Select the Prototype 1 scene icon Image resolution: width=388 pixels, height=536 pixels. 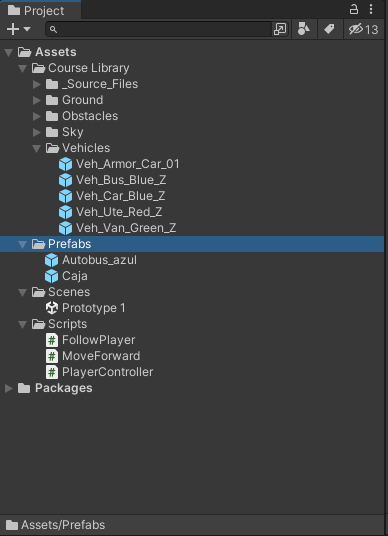click(x=52, y=308)
